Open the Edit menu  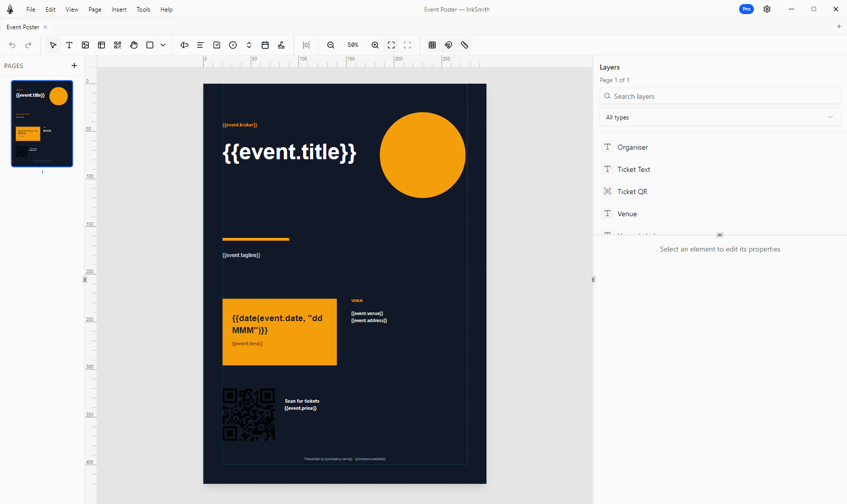tap(50, 10)
